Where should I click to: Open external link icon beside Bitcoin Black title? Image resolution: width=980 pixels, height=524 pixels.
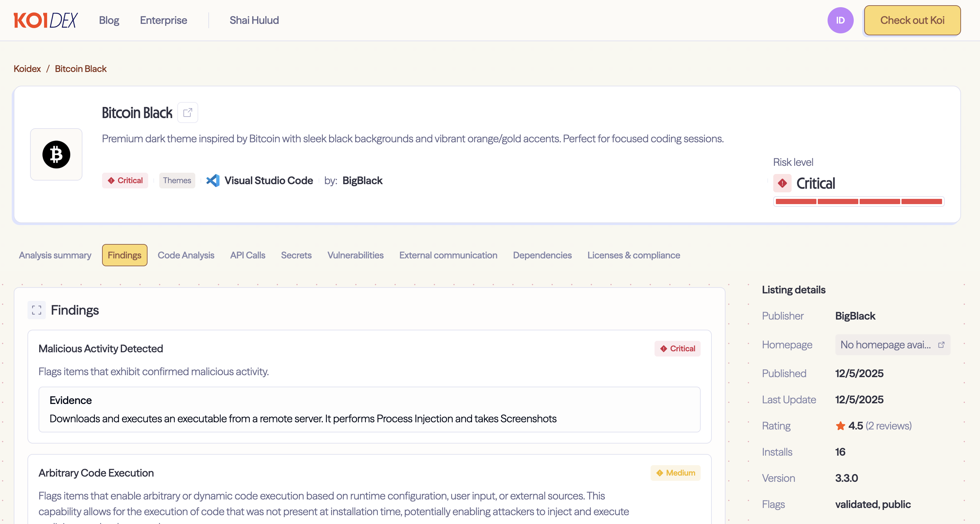coord(187,113)
